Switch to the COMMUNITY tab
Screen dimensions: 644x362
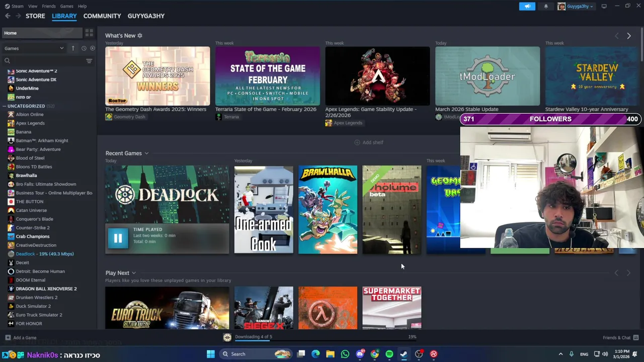point(102,16)
